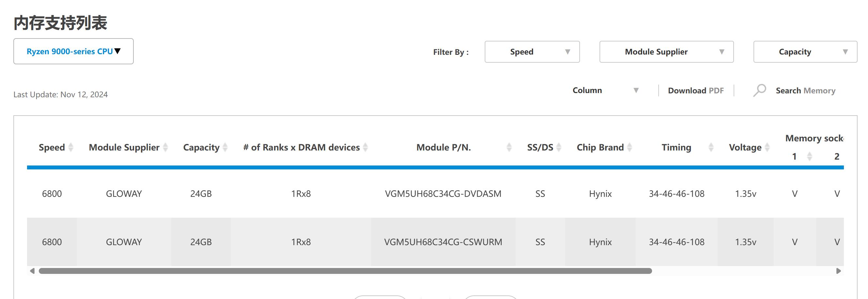Sort by Module P/N. arrows
This screenshot has height=299, width=868.
click(x=509, y=147)
